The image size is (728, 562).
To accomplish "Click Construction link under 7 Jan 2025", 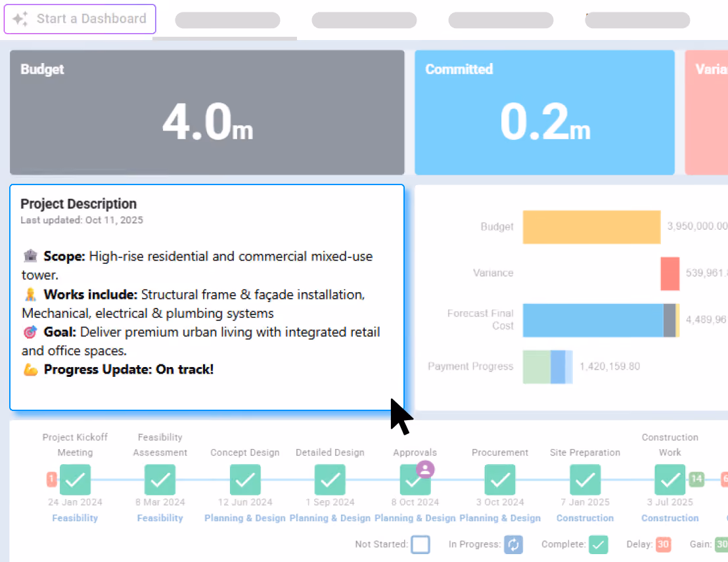I will pos(585,518).
